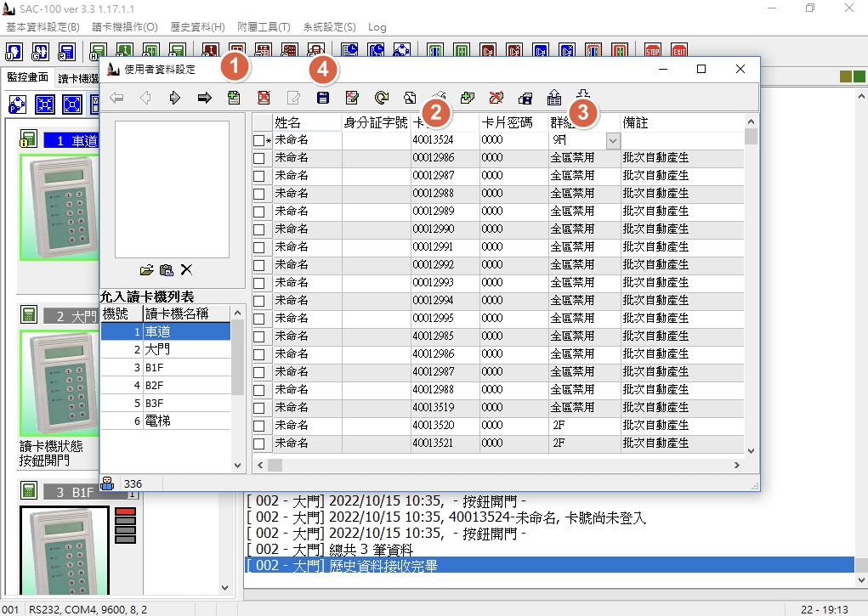This screenshot has width=868, height=616.
Task: Open the 9F group dropdown arrow
Action: click(613, 140)
